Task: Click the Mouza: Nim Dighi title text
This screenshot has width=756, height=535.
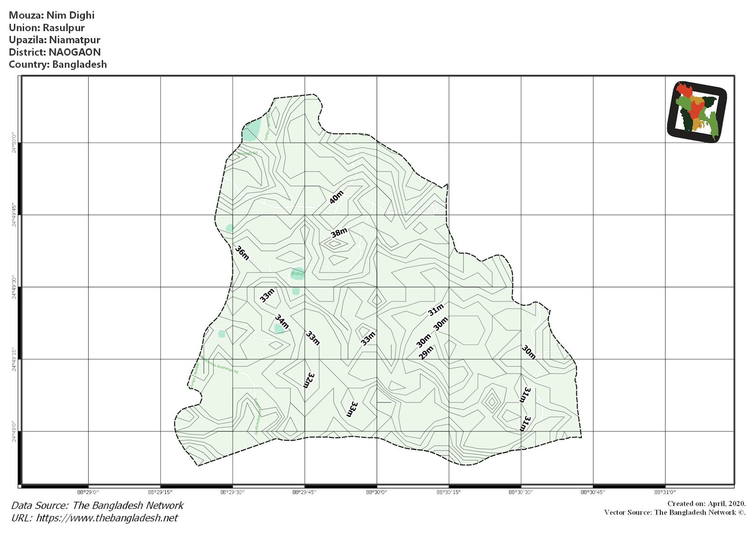Action: click(52, 16)
